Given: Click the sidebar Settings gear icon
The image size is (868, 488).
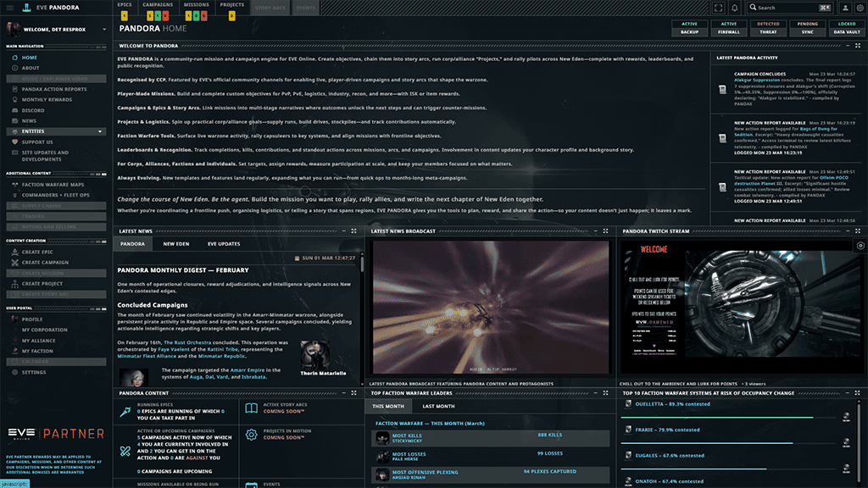Looking at the screenshot, I should point(15,373).
